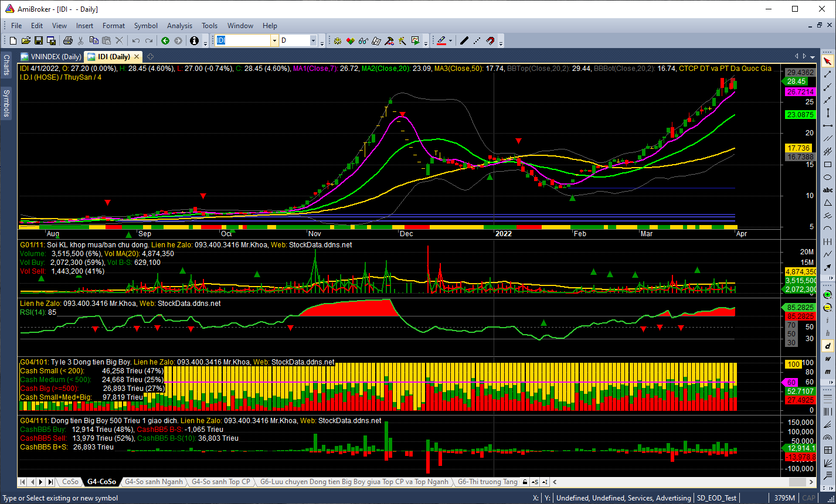This screenshot has width=836, height=504.
Task: Click the red-green hearts analysis icon
Action: (x=350, y=40)
